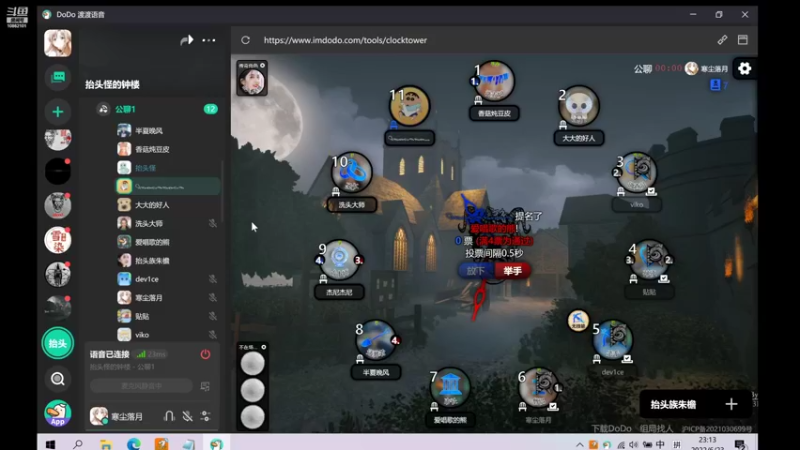Open the search icon in left sidebar
Image resolution: width=800 pixels, height=450 pixels.
[x=58, y=379]
